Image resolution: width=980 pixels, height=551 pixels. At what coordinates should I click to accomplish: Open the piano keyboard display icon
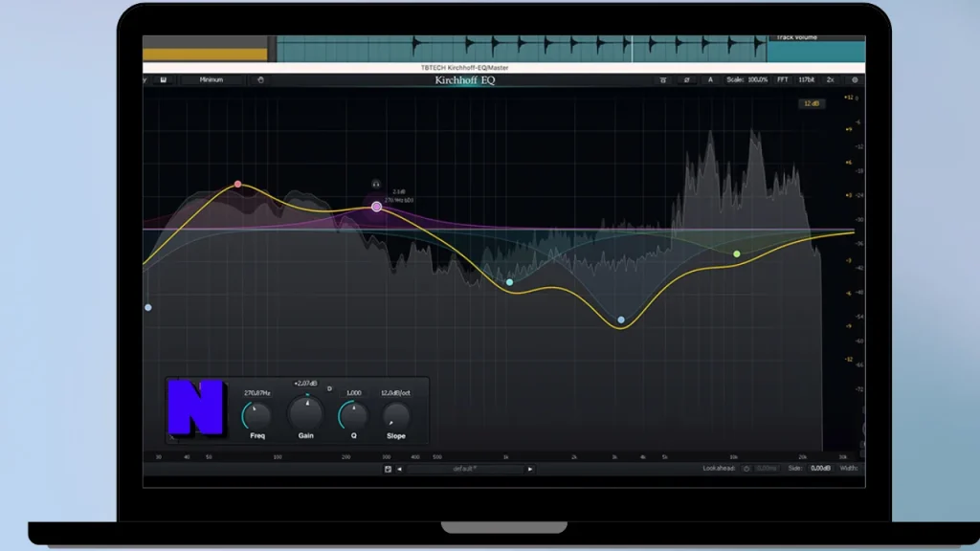(x=163, y=80)
